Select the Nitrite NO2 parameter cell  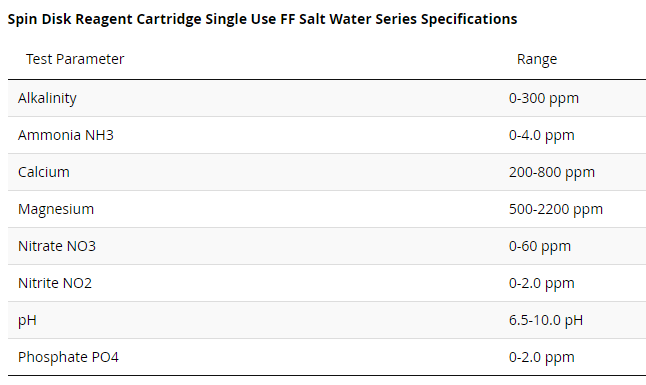(x=55, y=283)
